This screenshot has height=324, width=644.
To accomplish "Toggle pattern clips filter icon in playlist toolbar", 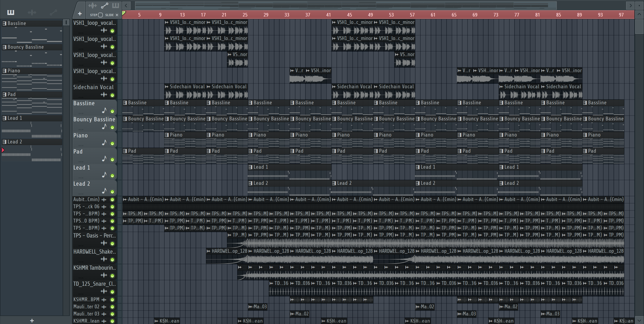I will tap(116, 5).
